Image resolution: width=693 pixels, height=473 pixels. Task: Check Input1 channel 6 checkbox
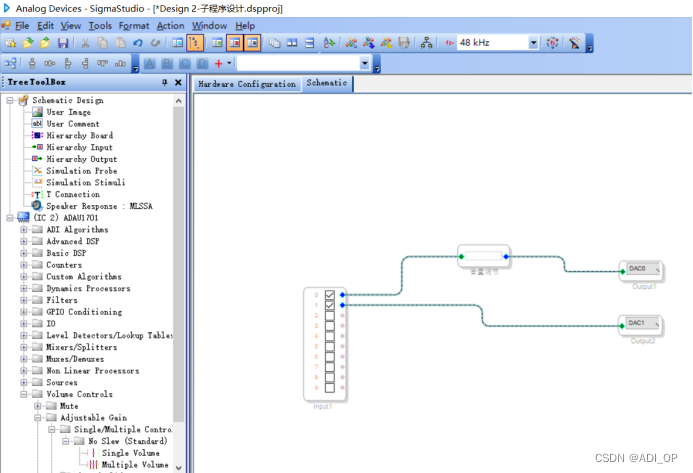(x=330, y=357)
